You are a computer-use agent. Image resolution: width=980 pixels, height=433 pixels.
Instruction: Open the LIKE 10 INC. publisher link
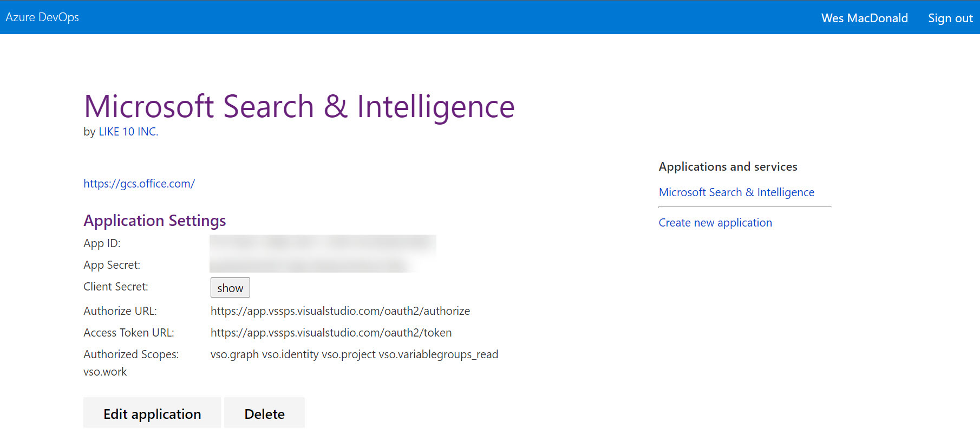click(128, 132)
